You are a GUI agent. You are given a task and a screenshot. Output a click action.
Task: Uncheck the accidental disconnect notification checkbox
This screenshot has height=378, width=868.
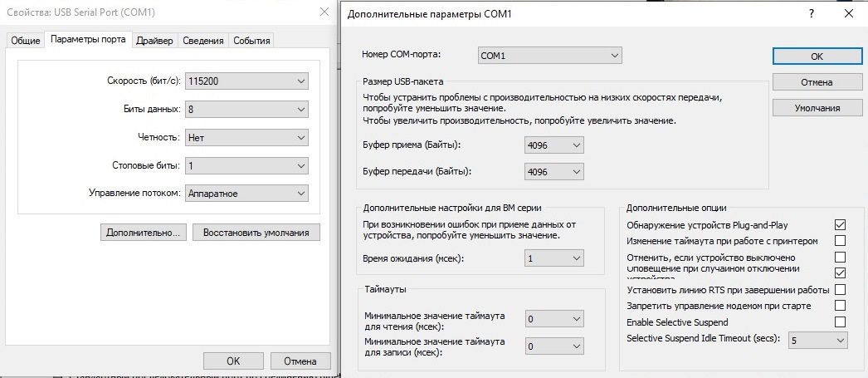840,272
